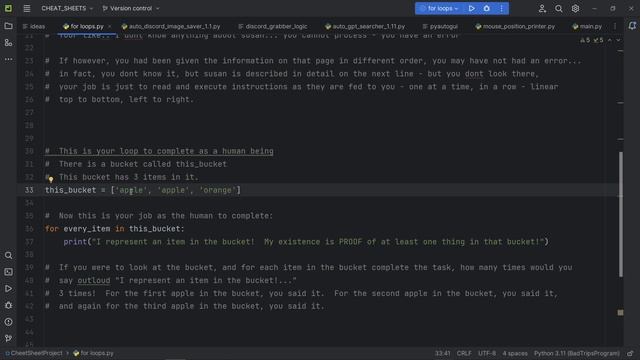Open the Terminal tool window

point(8,272)
